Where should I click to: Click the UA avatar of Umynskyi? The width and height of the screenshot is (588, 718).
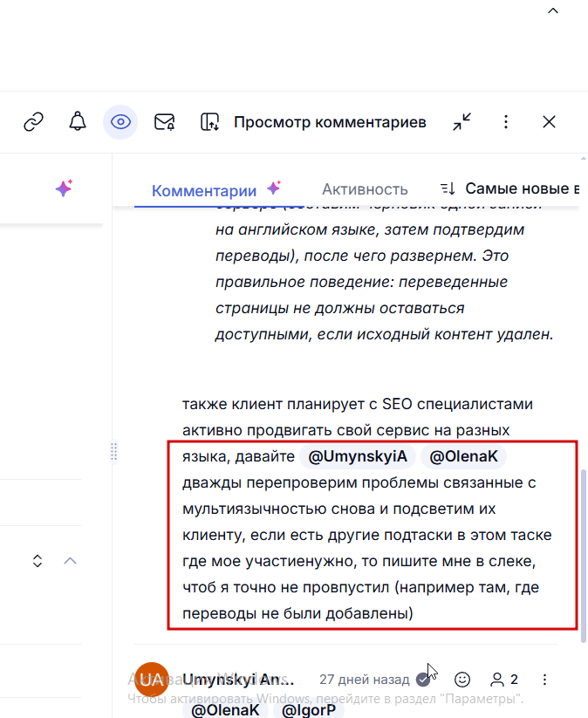point(152,680)
